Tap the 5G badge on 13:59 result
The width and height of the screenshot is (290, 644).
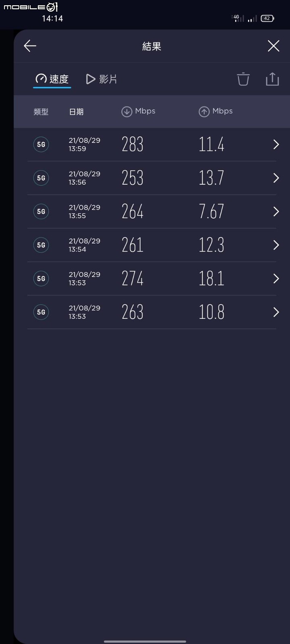41,144
